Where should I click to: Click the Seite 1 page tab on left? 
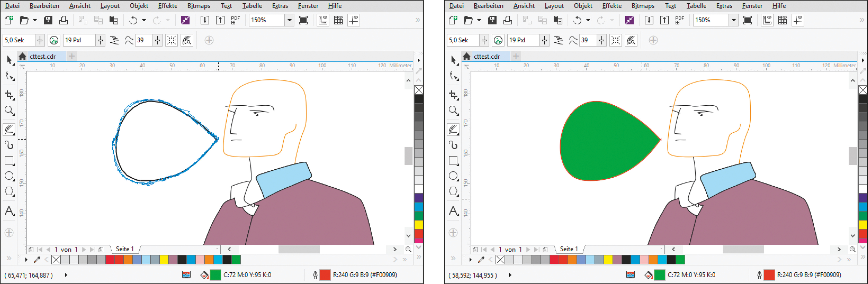click(x=125, y=249)
